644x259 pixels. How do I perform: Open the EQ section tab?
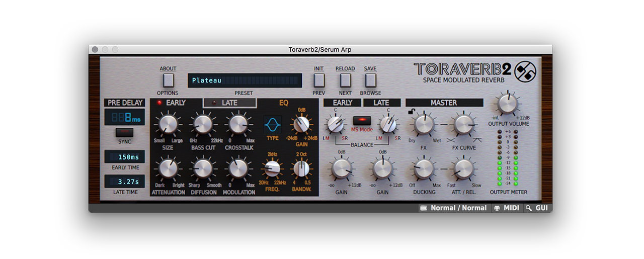tap(284, 103)
